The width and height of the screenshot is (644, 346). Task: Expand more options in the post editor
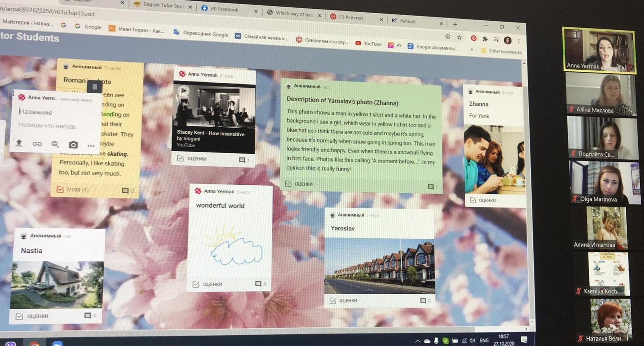[91, 145]
